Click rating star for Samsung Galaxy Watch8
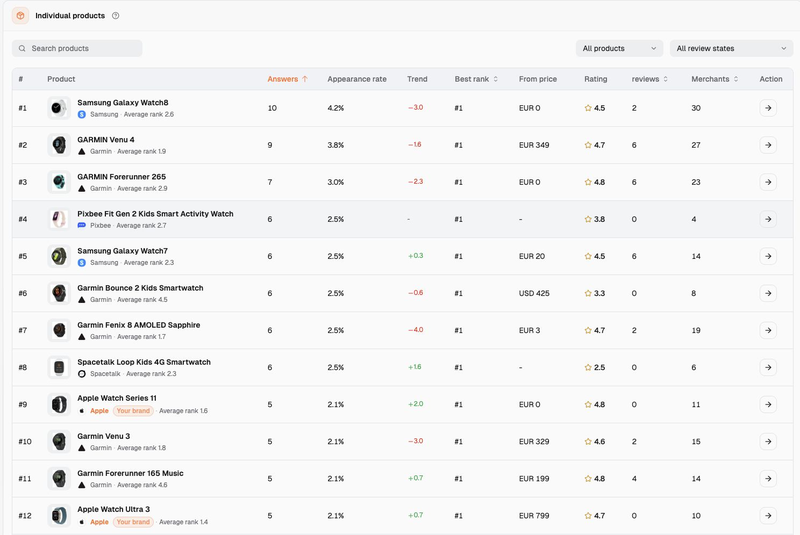 point(588,108)
